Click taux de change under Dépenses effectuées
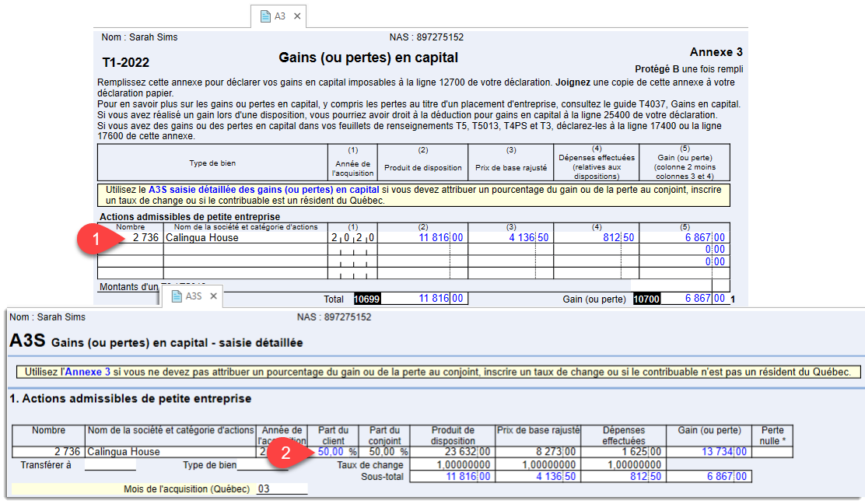Screen dimensions: 865x504 click(x=624, y=465)
